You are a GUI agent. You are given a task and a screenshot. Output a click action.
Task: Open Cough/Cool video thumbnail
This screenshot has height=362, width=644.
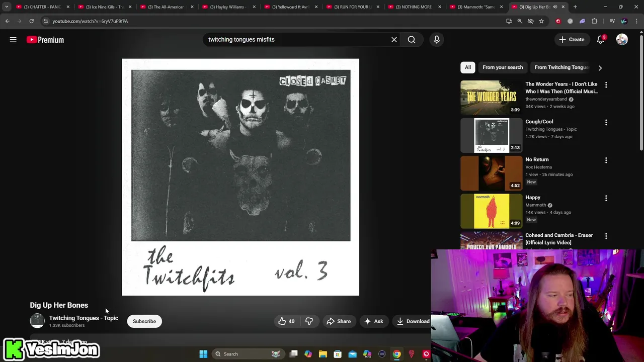click(x=491, y=135)
